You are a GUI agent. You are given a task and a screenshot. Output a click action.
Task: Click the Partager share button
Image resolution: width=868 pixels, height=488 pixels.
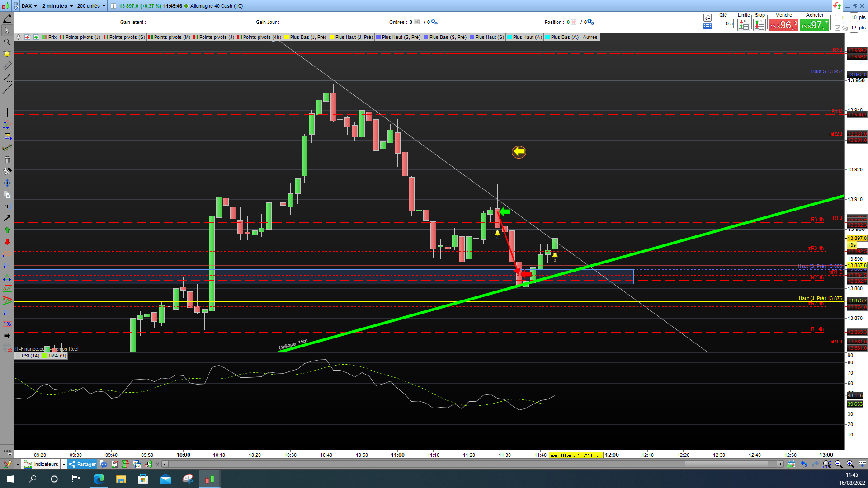point(82,464)
